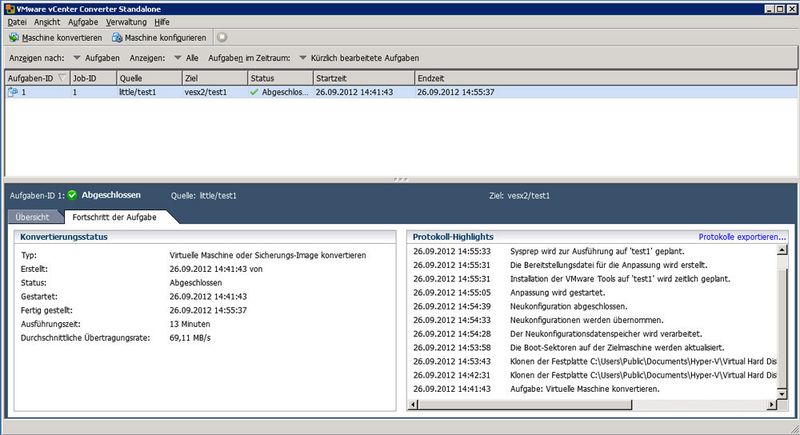Maximize the VMware Converter window
Viewport: 800px width, 435px height.
click(780, 9)
